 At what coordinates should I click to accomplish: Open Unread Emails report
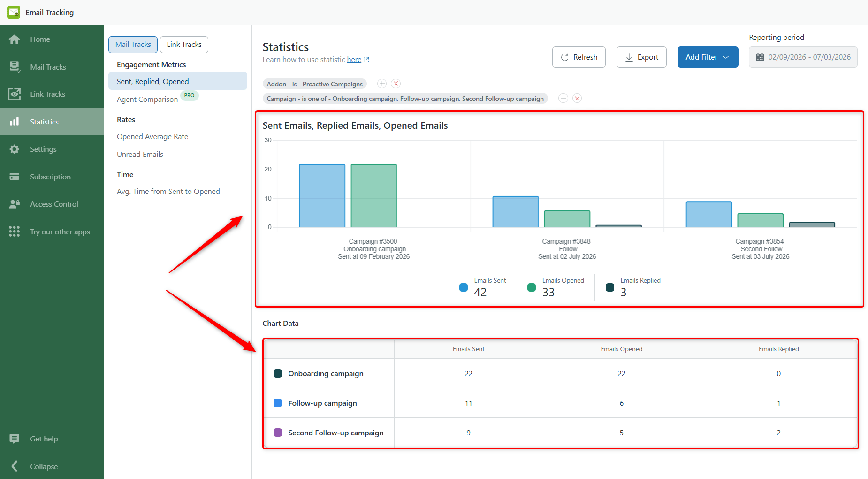pos(140,155)
